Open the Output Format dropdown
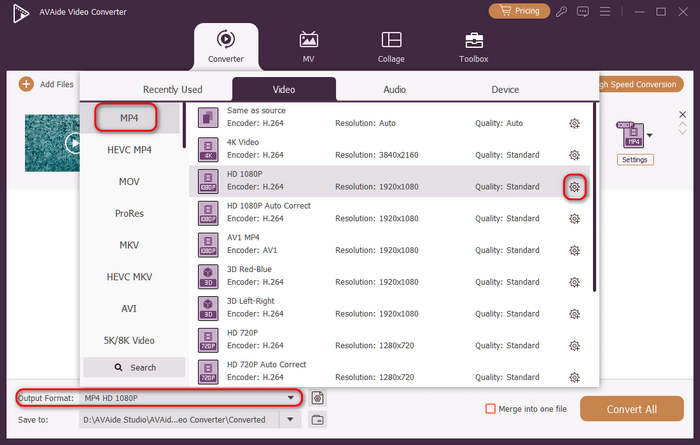Viewport: 700px width, 445px height. [x=291, y=398]
